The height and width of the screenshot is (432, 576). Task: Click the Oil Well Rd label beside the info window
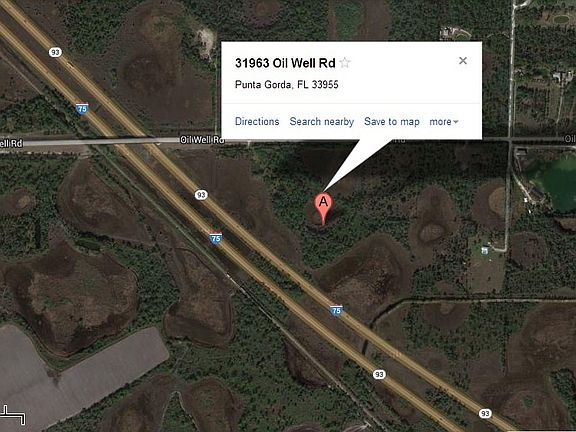point(202,140)
